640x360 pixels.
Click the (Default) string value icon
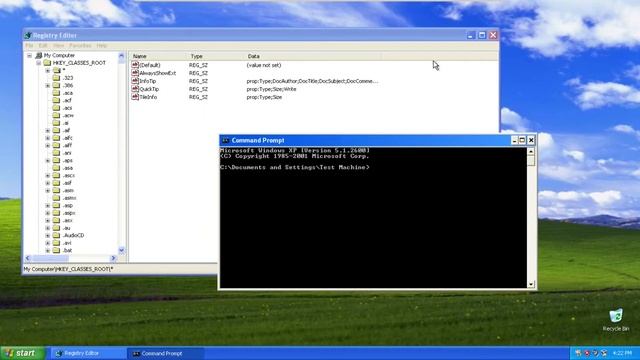point(135,65)
